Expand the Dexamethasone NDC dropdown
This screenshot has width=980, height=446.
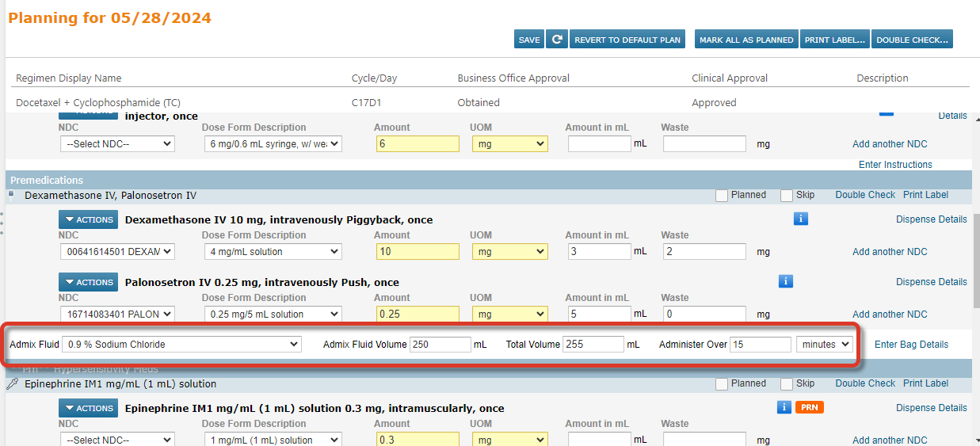(x=117, y=252)
